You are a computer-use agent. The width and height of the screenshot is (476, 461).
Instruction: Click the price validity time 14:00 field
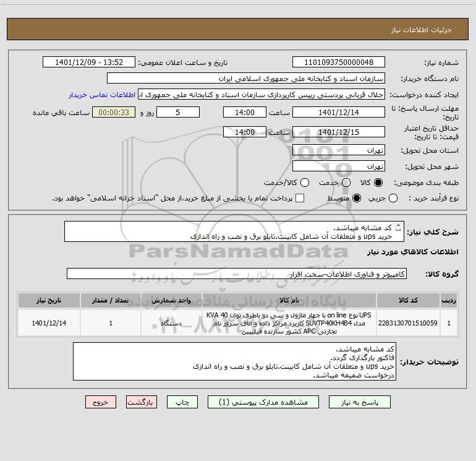click(245, 132)
